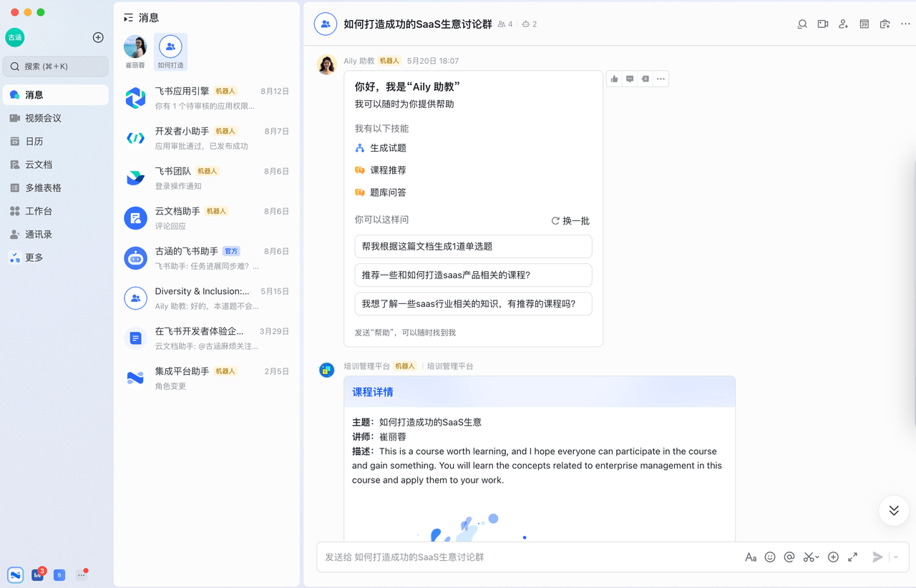Open the send options dropdown arrow

896,557
